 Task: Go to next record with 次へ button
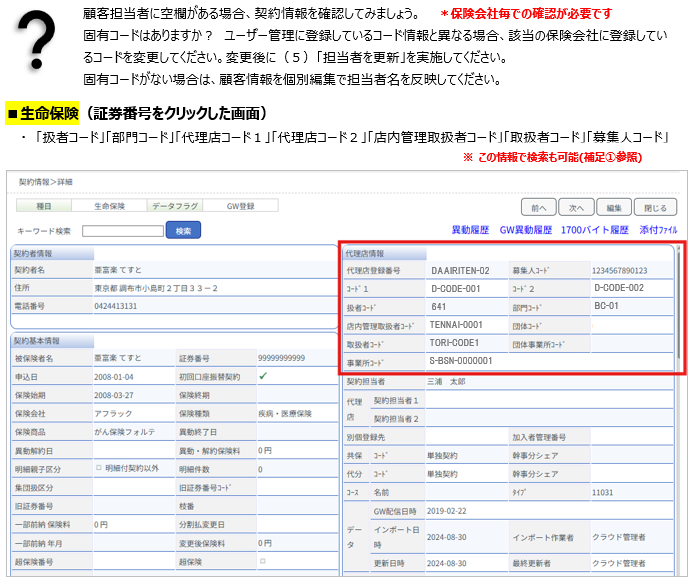click(x=576, y=208)
